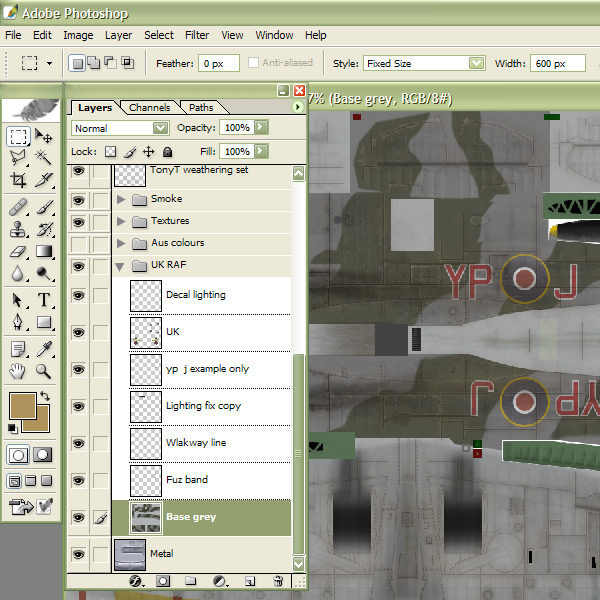Select the Magic Wand tool

pos(43,157)
